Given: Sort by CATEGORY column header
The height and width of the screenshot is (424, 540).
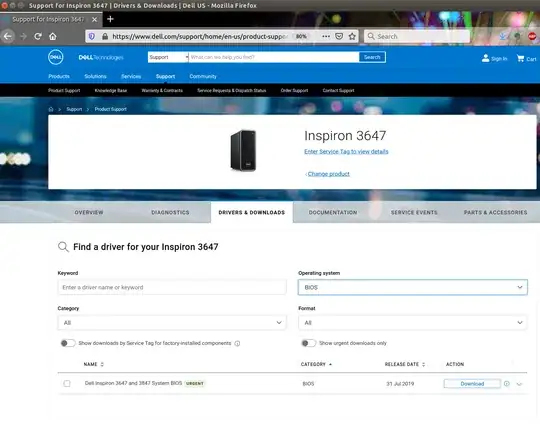Looking at the screenshot, I should (316, 364).
